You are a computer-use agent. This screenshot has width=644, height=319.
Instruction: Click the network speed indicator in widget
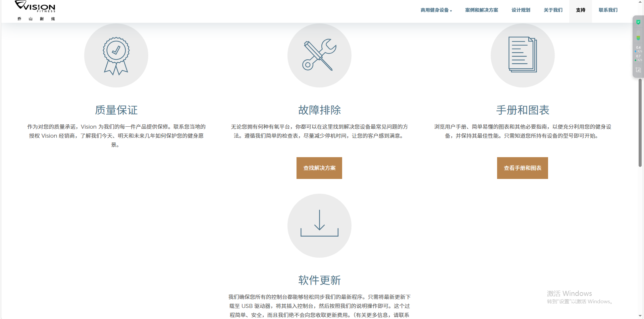click(x=638, y=54)
